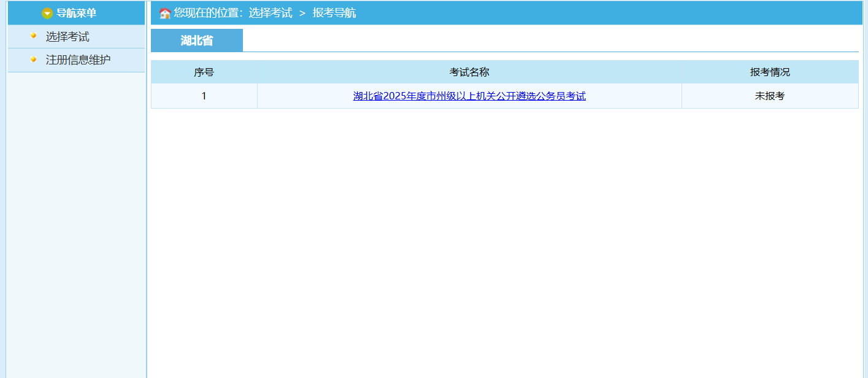Click the 导航菜单 header title
The width and height of the screenshot is (868, 378).
[x=76, y=13]
